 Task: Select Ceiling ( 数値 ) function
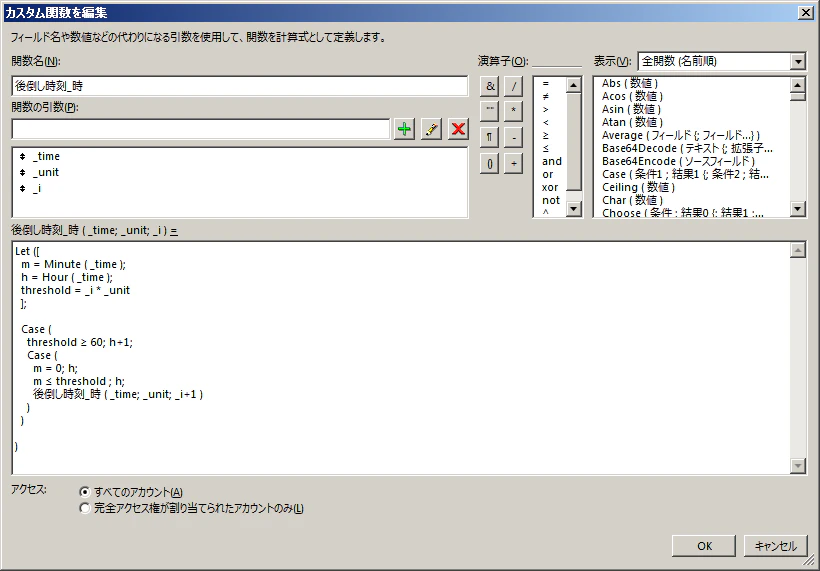[638, 187]
